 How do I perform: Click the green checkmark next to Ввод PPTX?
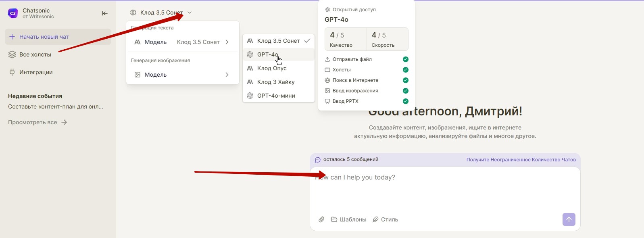(x=405, y=101)
